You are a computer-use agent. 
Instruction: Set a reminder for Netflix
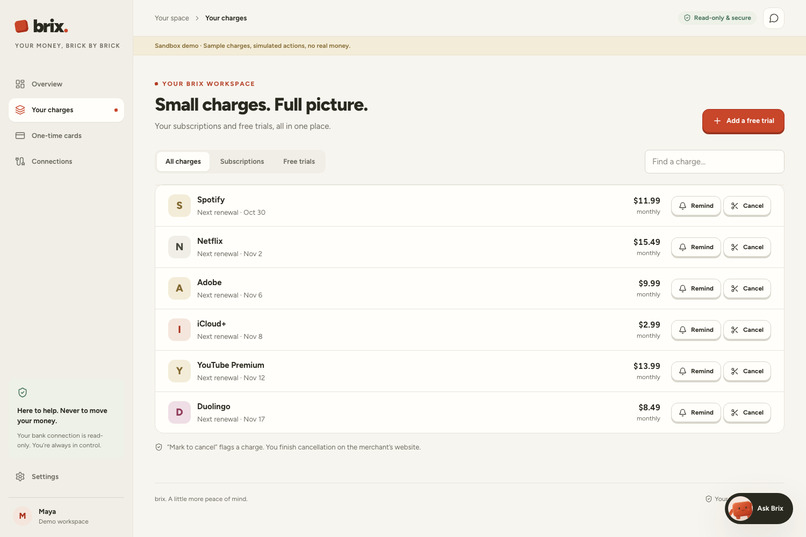pyautogui.click(x=696, y=247)
